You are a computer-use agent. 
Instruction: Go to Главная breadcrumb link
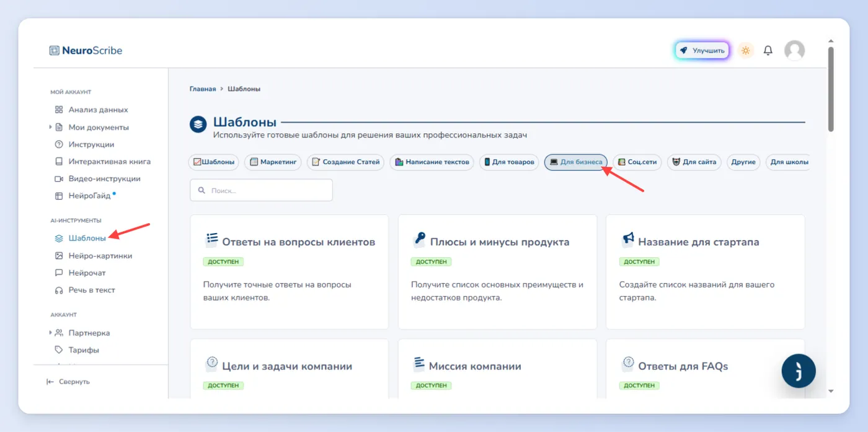[203, 89]
